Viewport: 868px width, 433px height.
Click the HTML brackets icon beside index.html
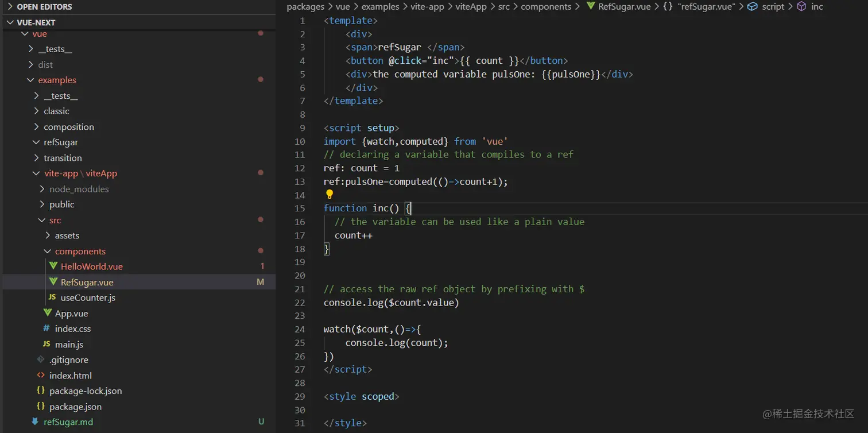click(x=41, y=375)
